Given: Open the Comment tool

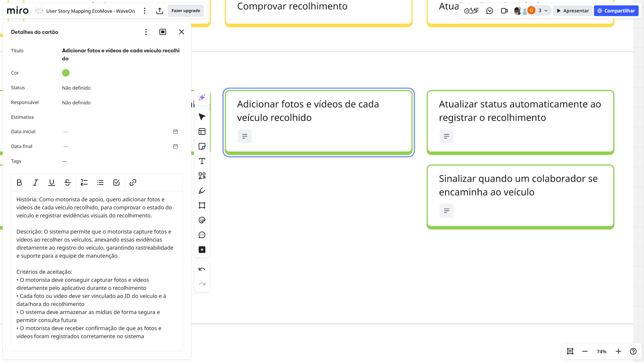Looking at the screenshot, I should [x=202, y=235].
